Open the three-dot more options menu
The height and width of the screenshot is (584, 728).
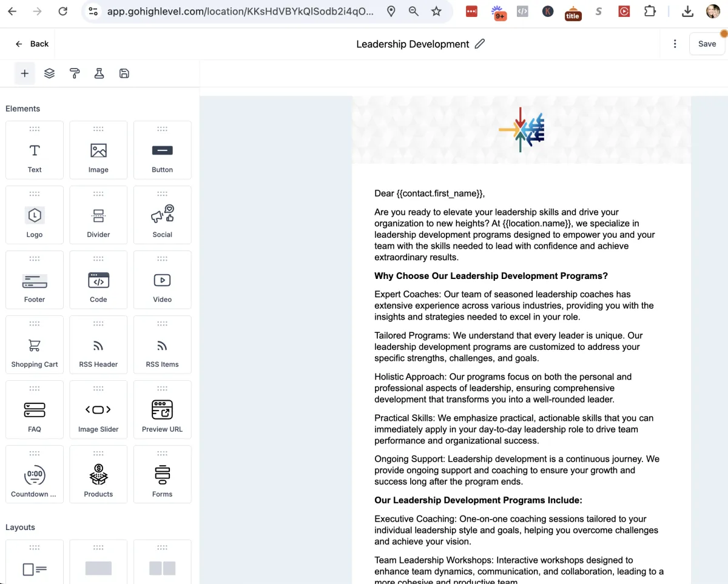675,44
